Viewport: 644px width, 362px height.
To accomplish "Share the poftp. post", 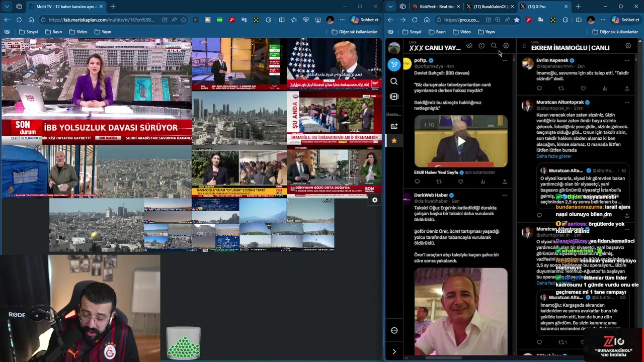I will [505, 182].
